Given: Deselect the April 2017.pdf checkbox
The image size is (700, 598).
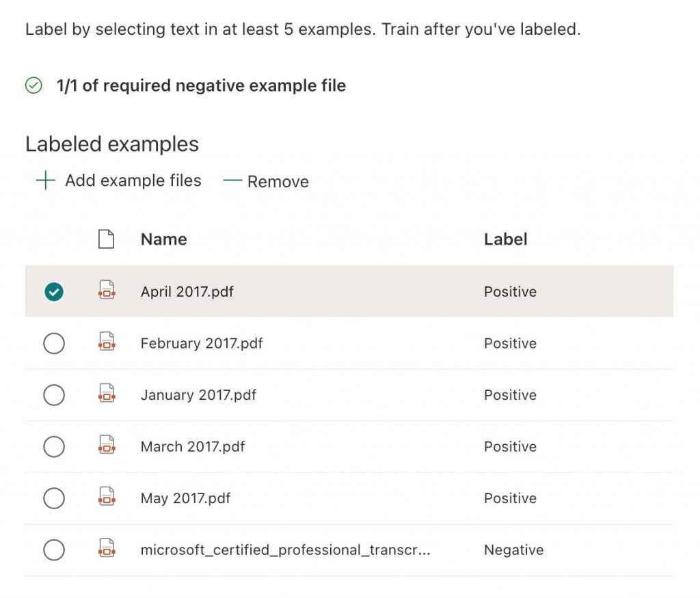Looking at the screenshot, I should pyautogui.click(x=54, y=291).
